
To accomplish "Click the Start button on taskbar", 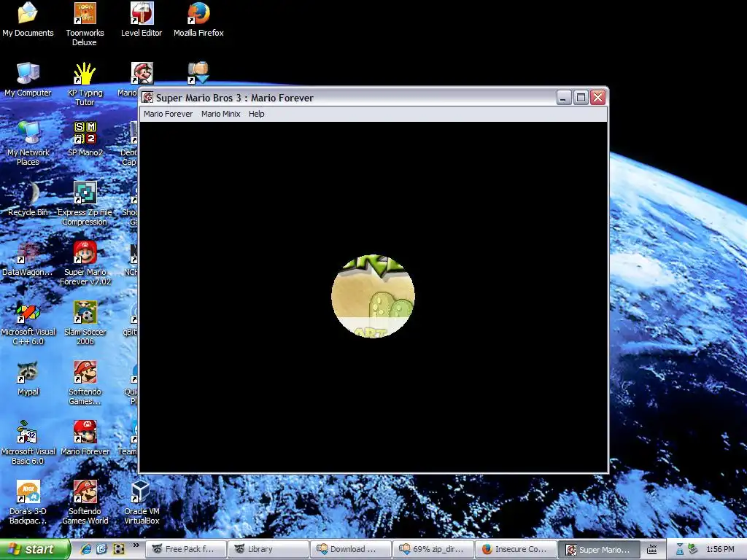I will (x=34, y=550).
